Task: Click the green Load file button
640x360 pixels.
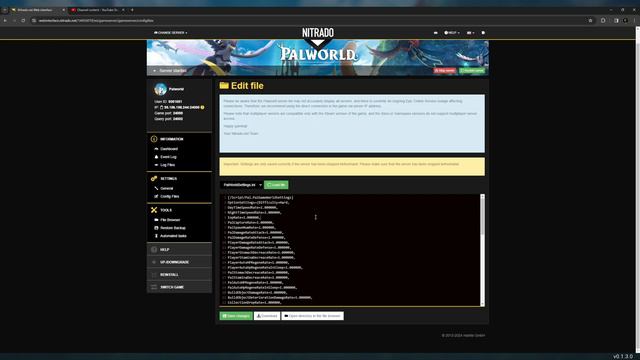Action: tap(276, 185)
